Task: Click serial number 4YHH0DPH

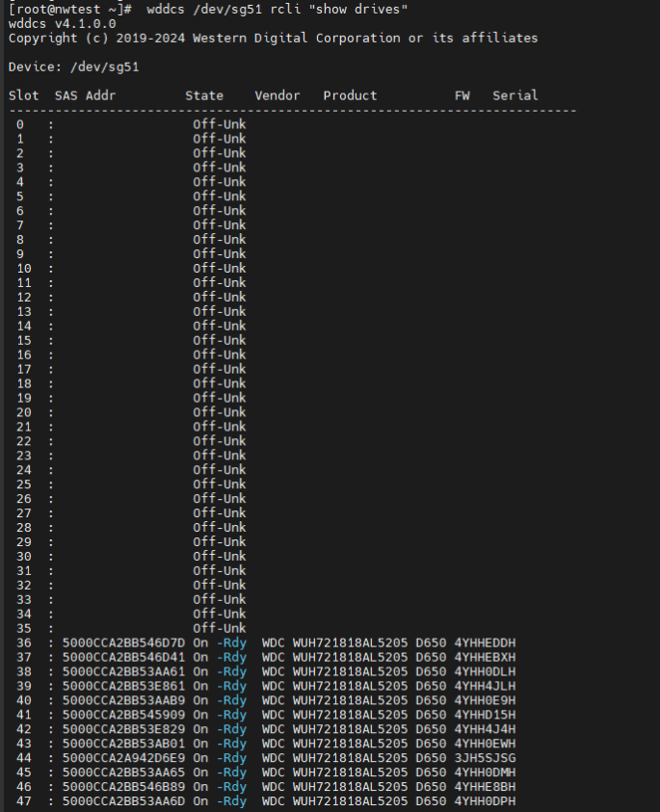Action: tap(485, 801)
